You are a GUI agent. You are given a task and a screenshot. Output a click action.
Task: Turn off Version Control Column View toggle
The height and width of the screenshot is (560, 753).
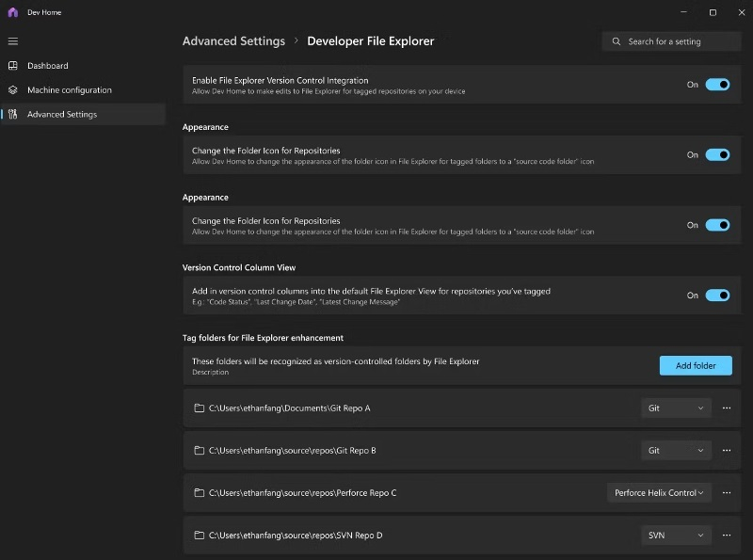pos(717,296)
